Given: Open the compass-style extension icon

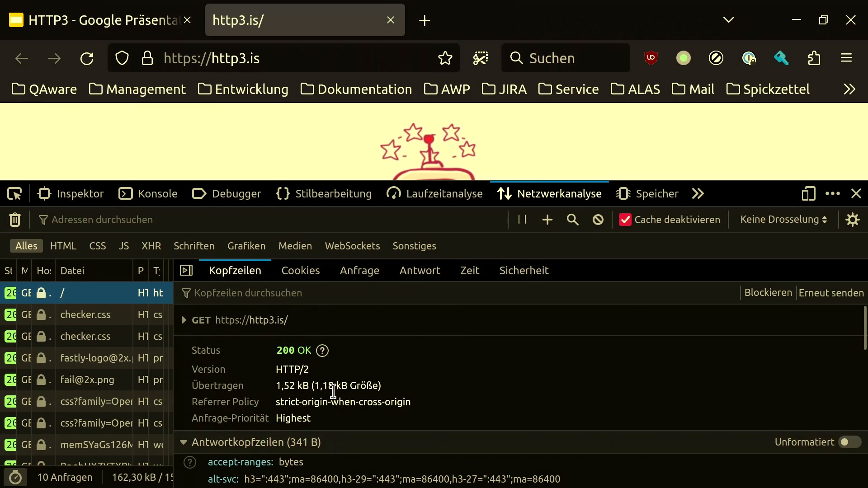Looking at the screenshot, I should [716, 58].
